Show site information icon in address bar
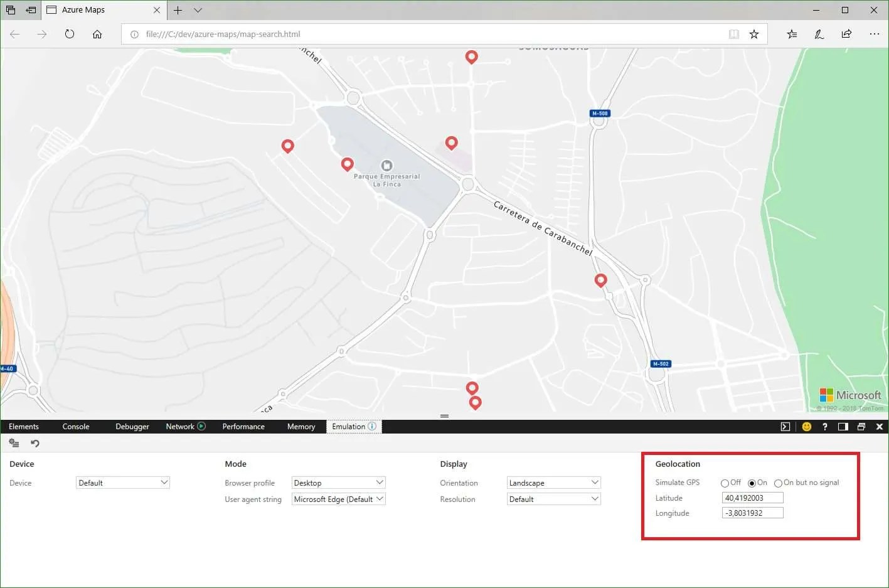The width and height of the screenshot is (889, 588). (x=134, y=35)
